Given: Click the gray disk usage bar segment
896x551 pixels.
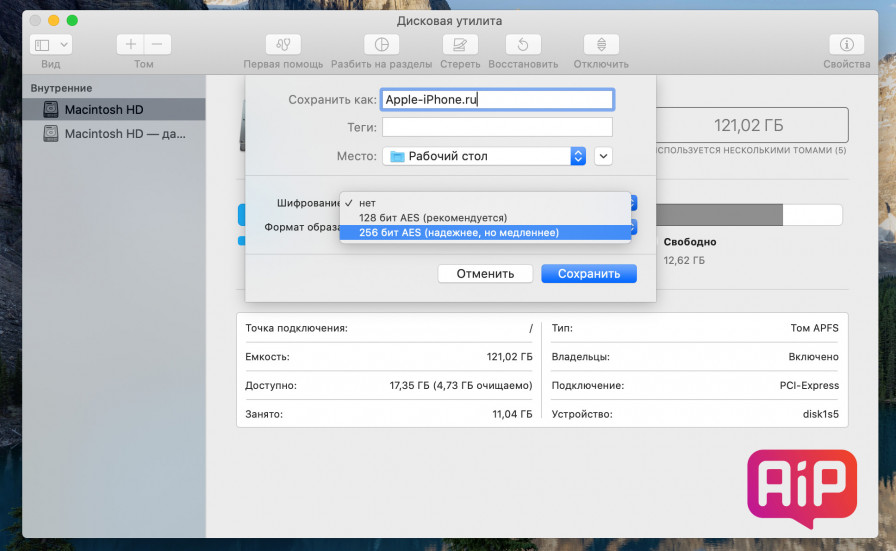Looking at the screenshot, I should tap(719, 215).
